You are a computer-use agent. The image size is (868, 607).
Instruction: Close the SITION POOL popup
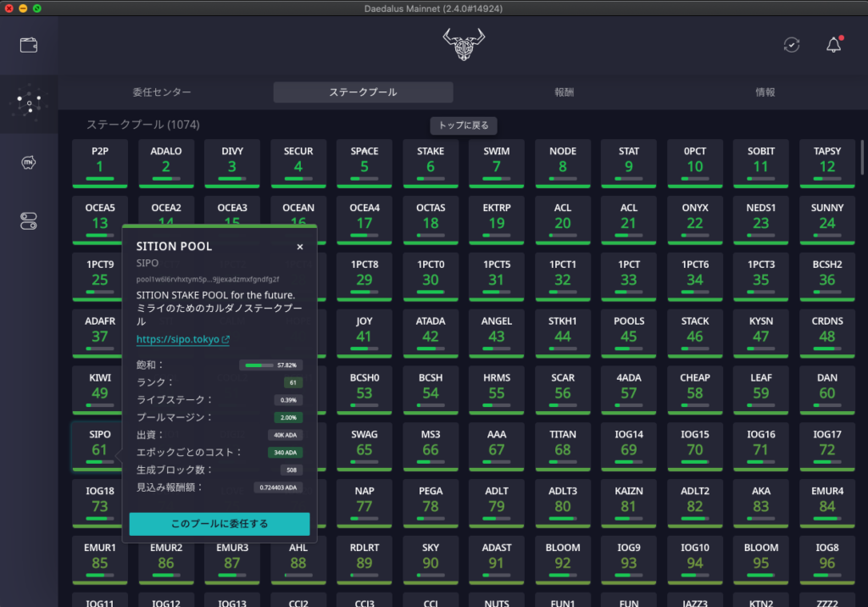(x=299, y=247)
